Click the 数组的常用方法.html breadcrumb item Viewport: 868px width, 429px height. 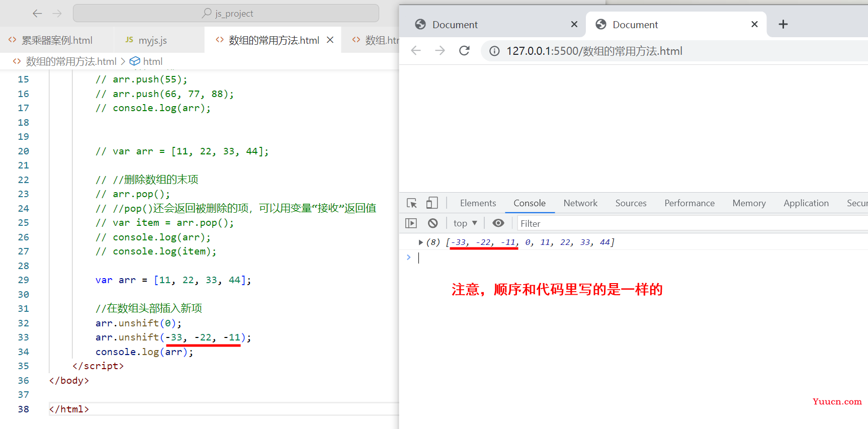(71, 61)
